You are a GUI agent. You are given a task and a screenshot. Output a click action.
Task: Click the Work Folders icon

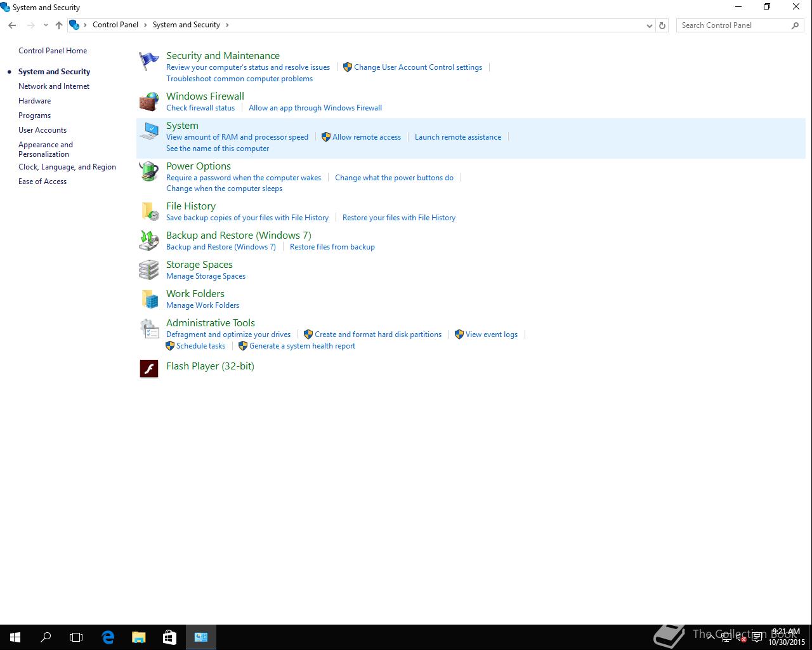click(149, 299)
